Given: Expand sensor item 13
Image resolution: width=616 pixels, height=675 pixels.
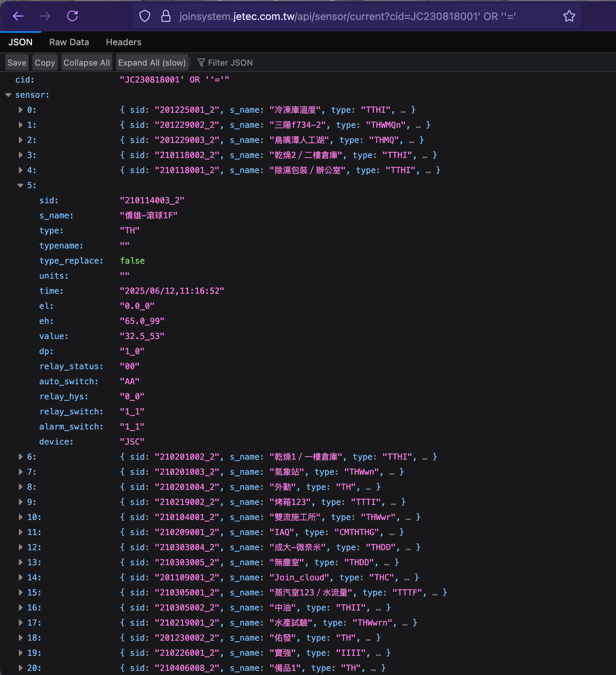Looking at the screenshot, I should pyautogui.click(x=21, y=562).
